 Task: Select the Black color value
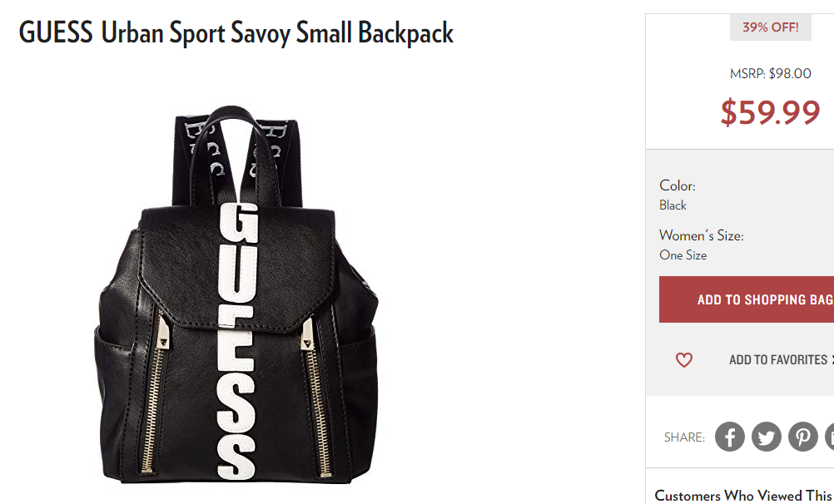pos(673,205)
